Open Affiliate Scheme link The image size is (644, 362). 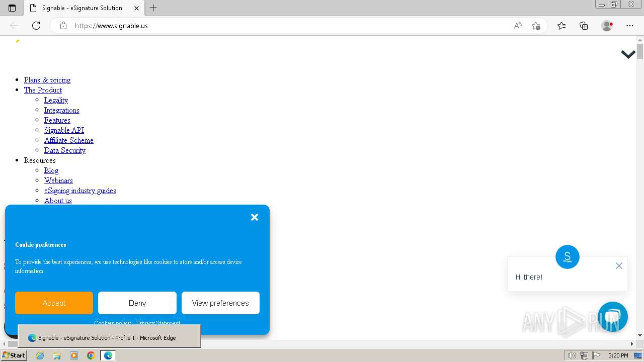coord(68,140)
